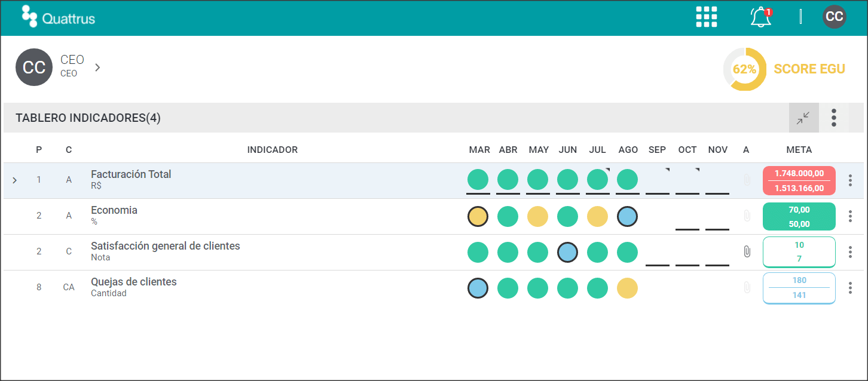
Task: Select Satisfacción AGO green indicator
Action: pos(627,252)
